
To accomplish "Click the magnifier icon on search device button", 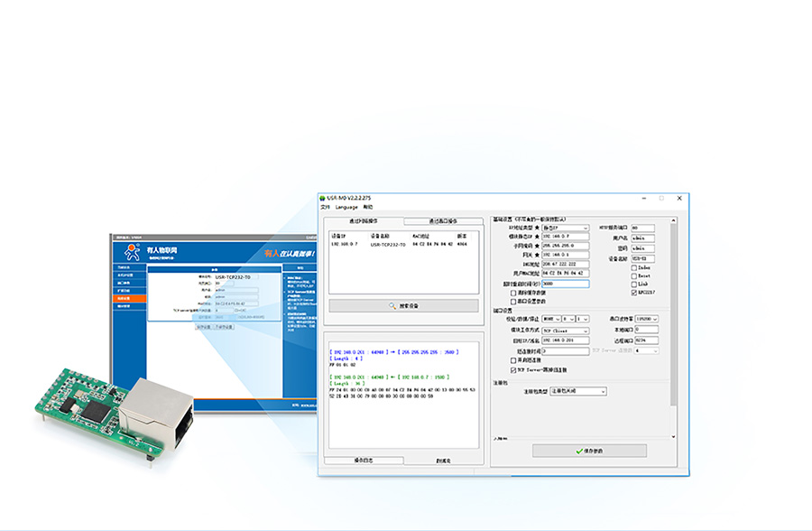I will click(392, 306).
